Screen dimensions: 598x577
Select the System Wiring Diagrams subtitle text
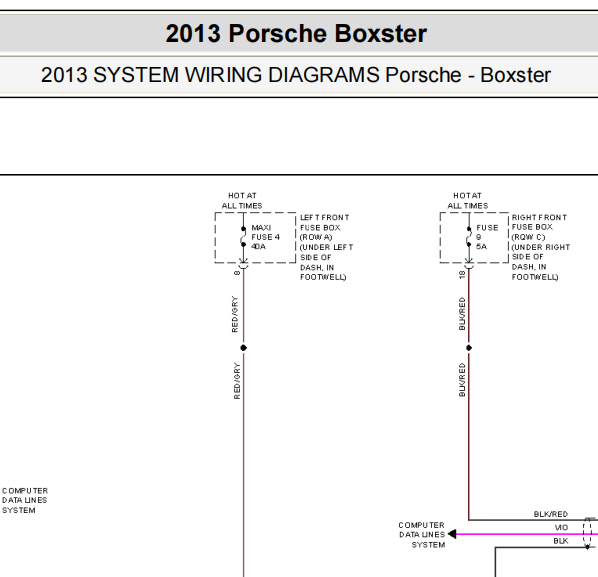coord(296,75)
